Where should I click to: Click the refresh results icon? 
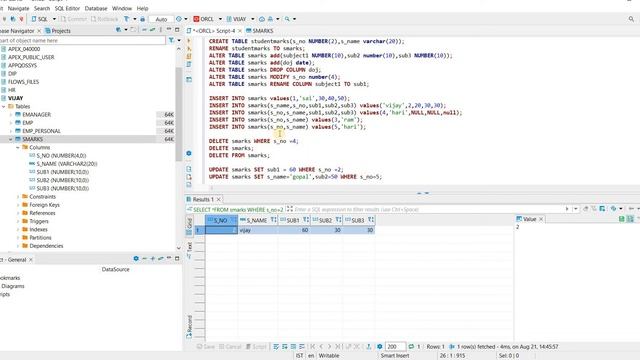[411, 347]
